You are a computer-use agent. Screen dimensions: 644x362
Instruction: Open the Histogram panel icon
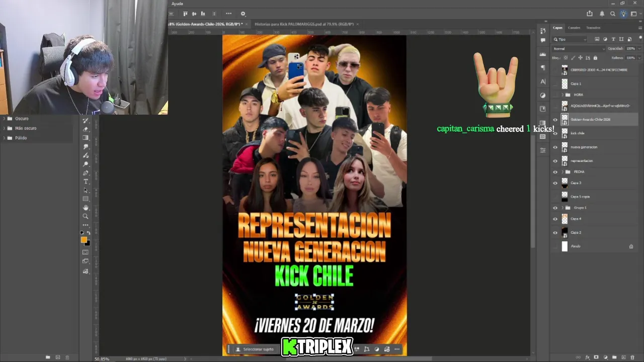(543, 54)
